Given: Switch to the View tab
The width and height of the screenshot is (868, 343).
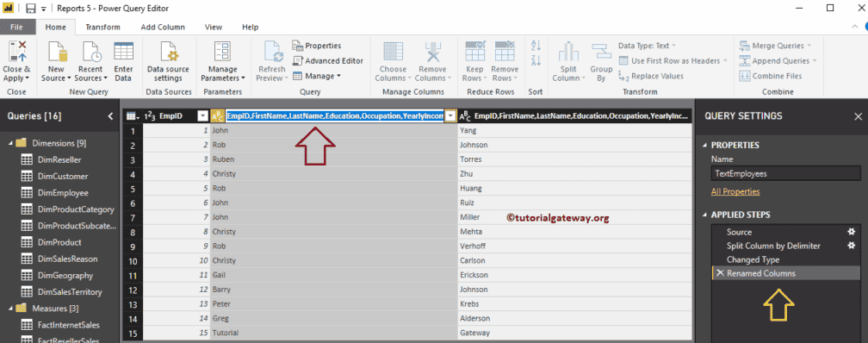Looking at the screenshot, I should point(214,27).
